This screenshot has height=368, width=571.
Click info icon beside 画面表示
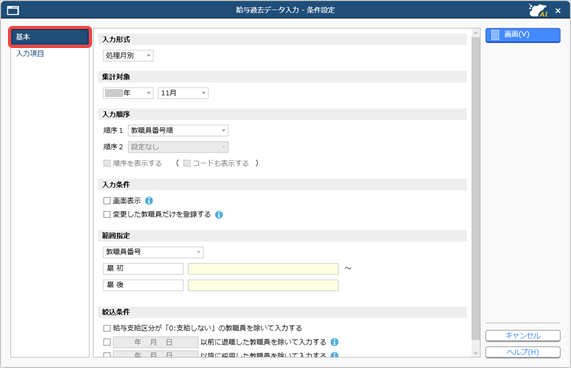[x=149, y=201]
